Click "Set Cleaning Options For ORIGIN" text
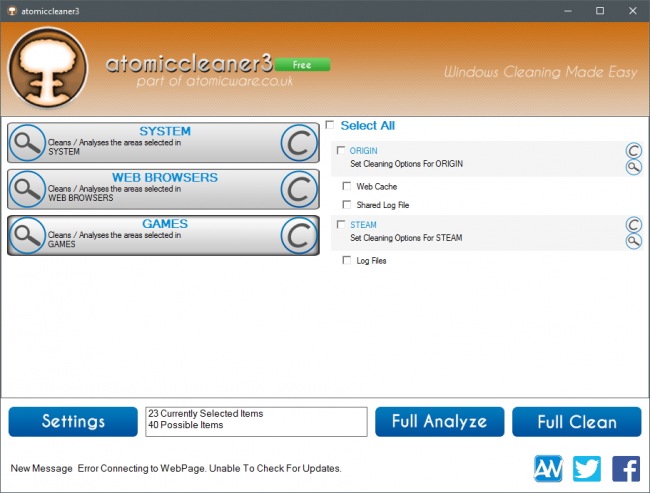 point(407,164)
